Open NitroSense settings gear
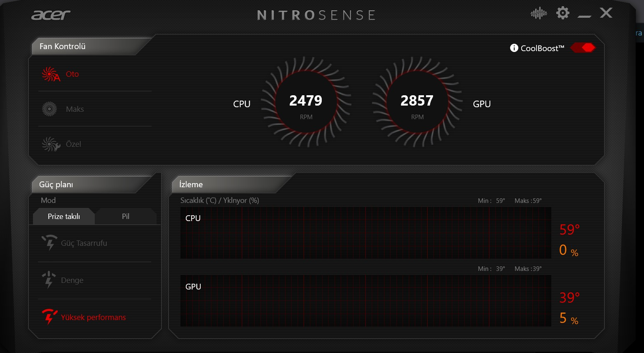This screenshot has height=353, width=644. [563, 13]
